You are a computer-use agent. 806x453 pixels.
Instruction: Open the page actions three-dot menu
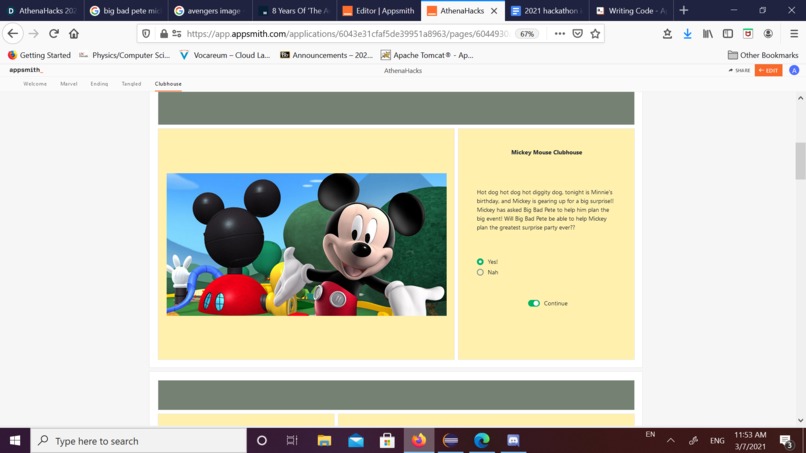(x=559, y=34)
